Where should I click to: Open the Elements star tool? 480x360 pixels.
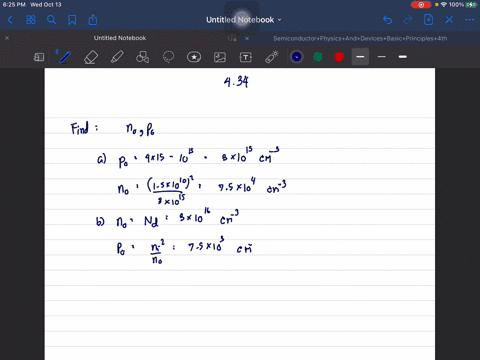click(194, 57)
